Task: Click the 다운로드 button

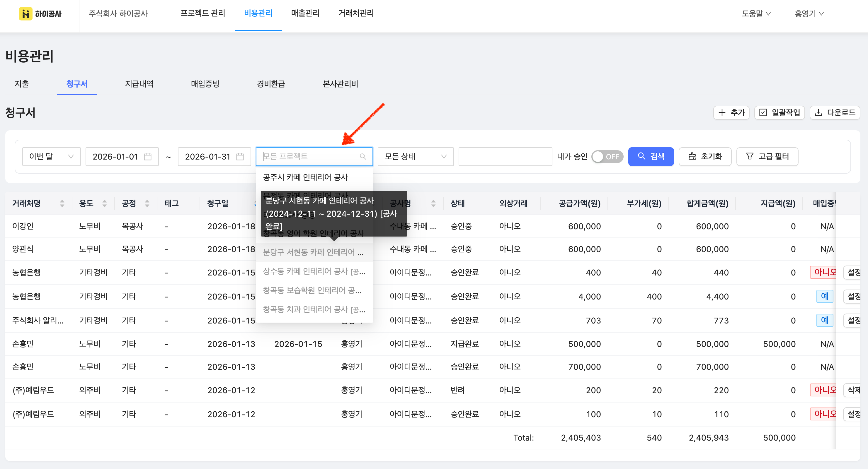Action: (835, 112)
